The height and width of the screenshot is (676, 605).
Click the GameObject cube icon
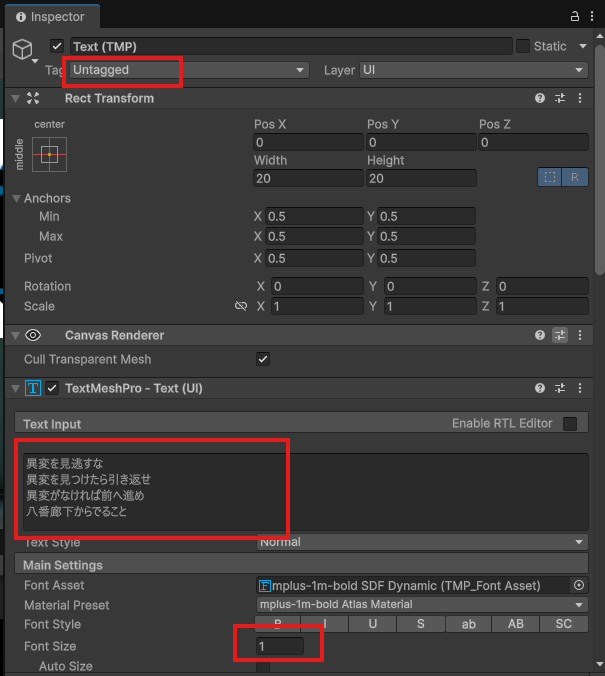click(23, 50)
